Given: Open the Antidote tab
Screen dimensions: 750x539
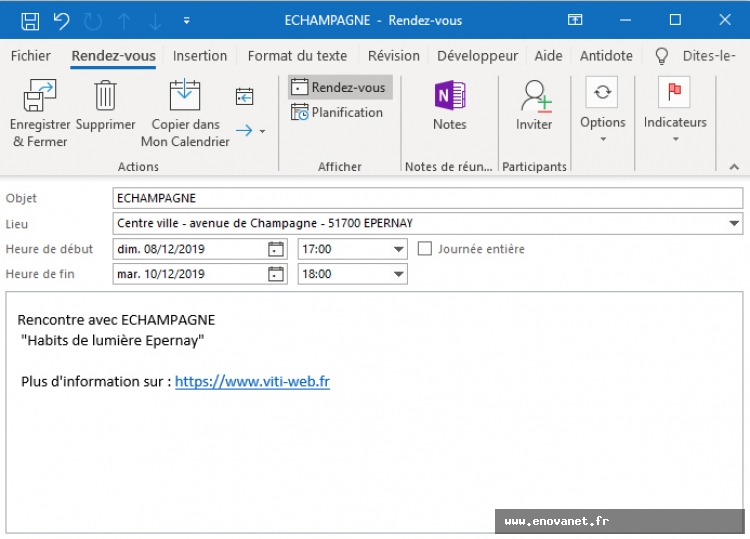Looking at the screenshot, I should click(606, 56).
